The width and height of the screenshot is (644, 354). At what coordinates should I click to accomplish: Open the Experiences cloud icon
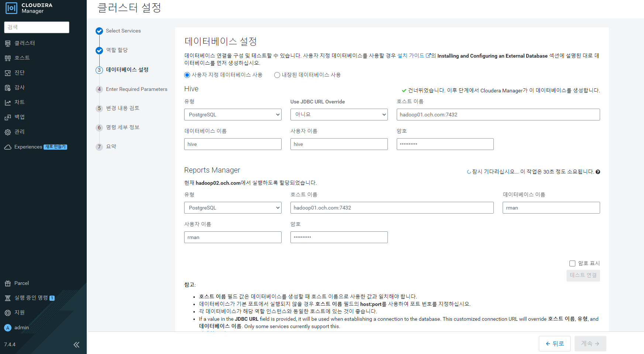point(8,147)
